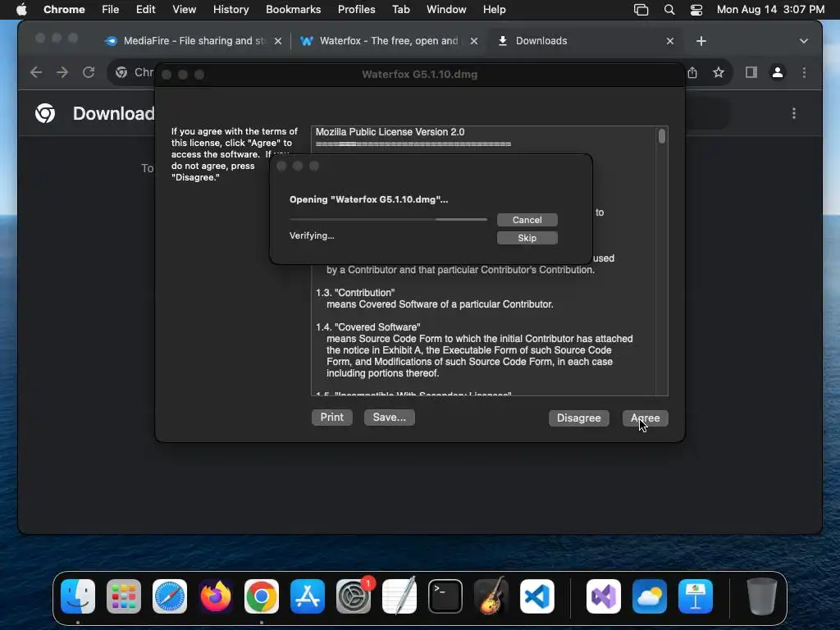Close the MediaFire tab
840x630 pixels.
tap(277, 41)
